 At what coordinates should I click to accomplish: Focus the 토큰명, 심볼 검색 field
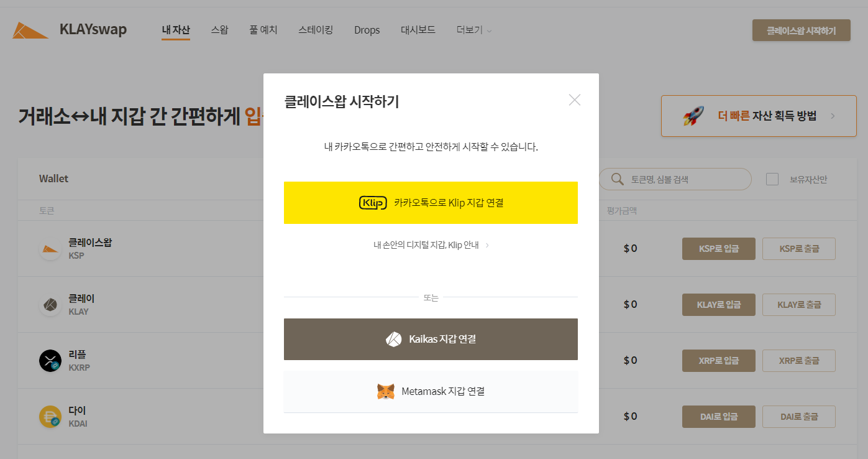pos(675,179)
